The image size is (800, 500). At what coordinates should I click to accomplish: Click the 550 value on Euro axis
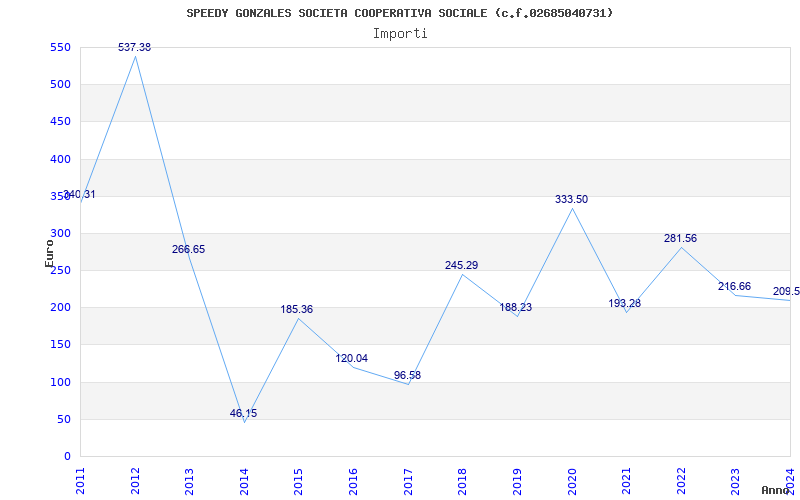click(60, 47)
